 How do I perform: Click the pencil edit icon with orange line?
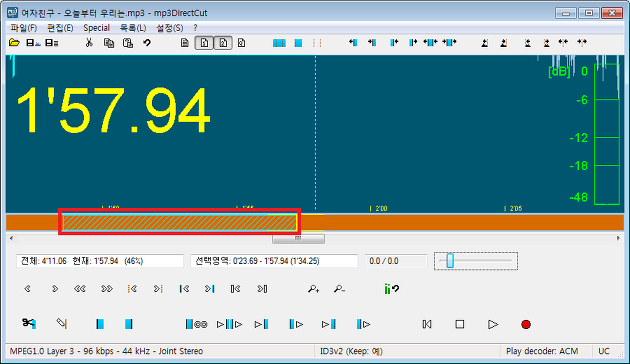tap(61, 323)
